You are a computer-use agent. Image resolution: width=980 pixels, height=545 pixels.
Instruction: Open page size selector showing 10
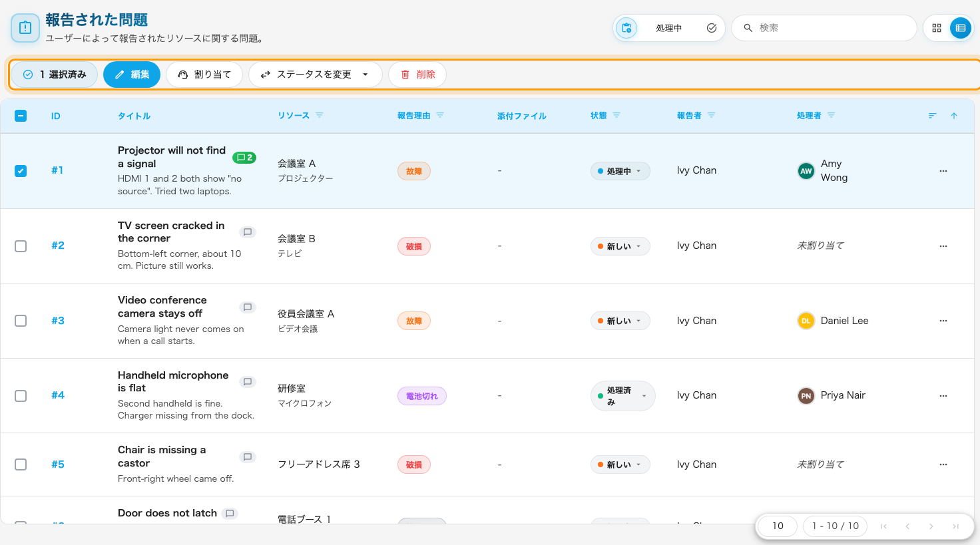(x=778, y=526)
